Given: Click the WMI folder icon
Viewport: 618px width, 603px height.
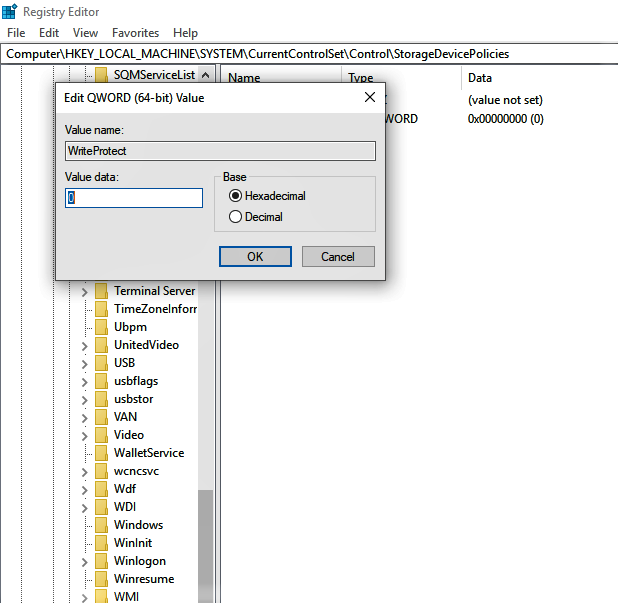Looking at the screenshot, I should pyautogui.click(x=101, y=596).
